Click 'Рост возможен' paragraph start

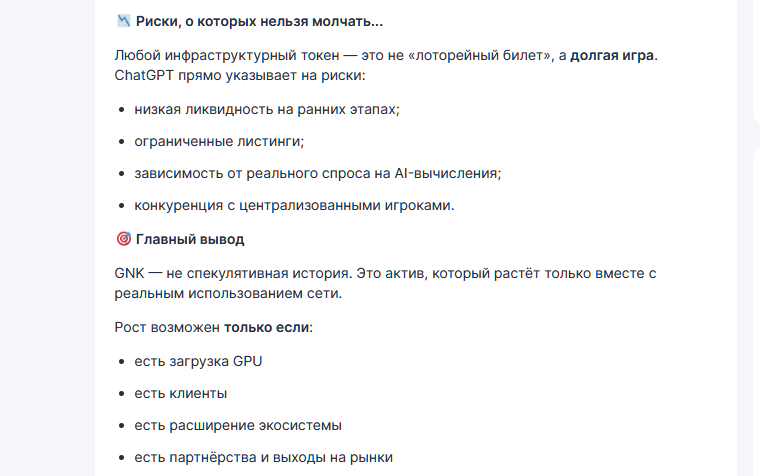pyautogui.click(x=167, y=327)
